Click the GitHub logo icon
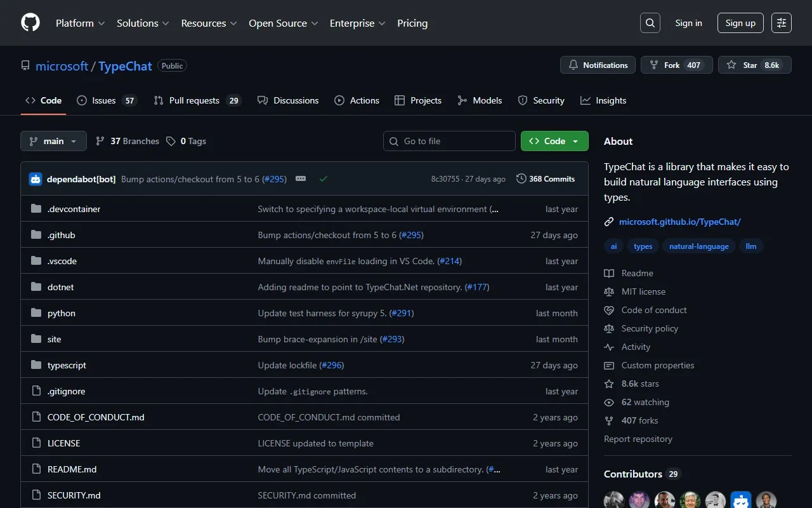The width and height of the screenshot is (812, 508). (x=30, y=23)
